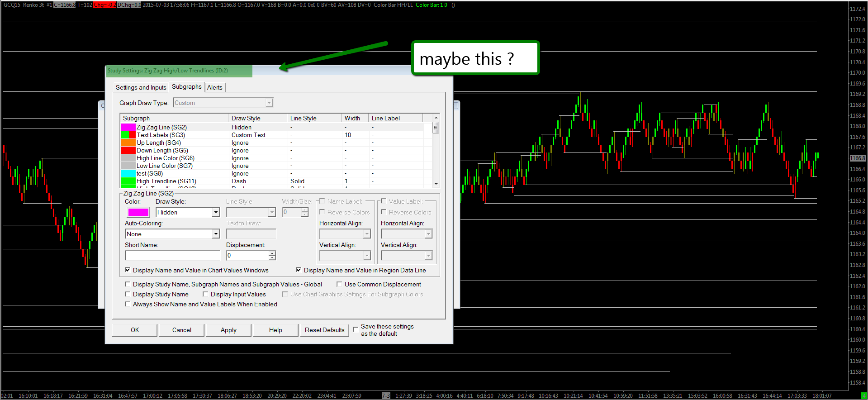Select the Zig Zag Line (SG2) row
The height and width of the screenshot is (400, 868).
[x=276, y=127]
